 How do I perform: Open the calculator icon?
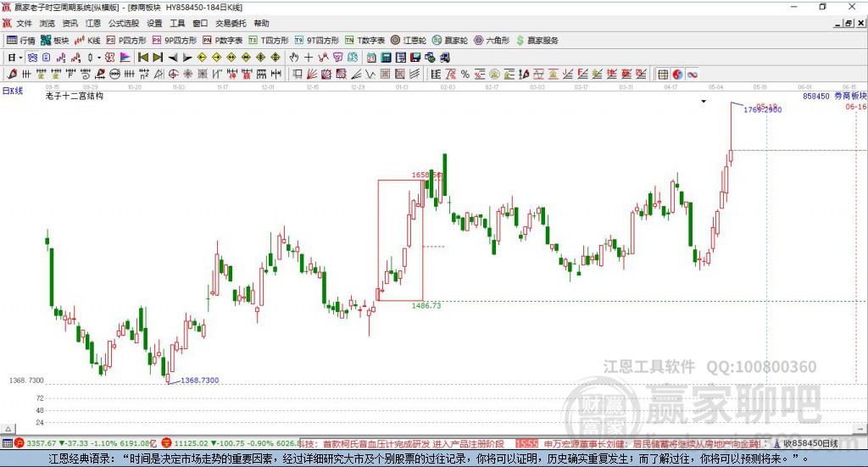386,58
